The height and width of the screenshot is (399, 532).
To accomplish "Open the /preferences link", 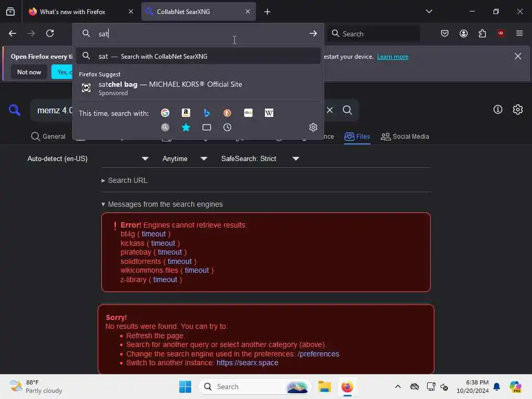I will (x=318, y=354).
